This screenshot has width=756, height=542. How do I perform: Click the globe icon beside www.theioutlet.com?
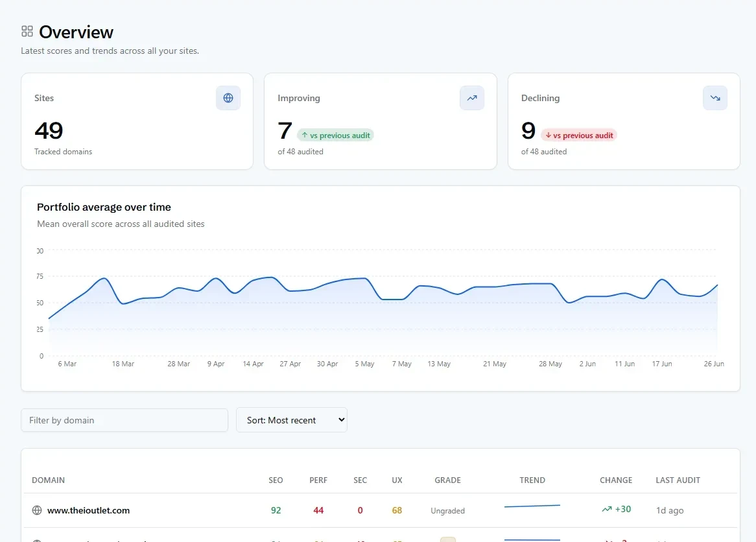(x=37, y=510)
